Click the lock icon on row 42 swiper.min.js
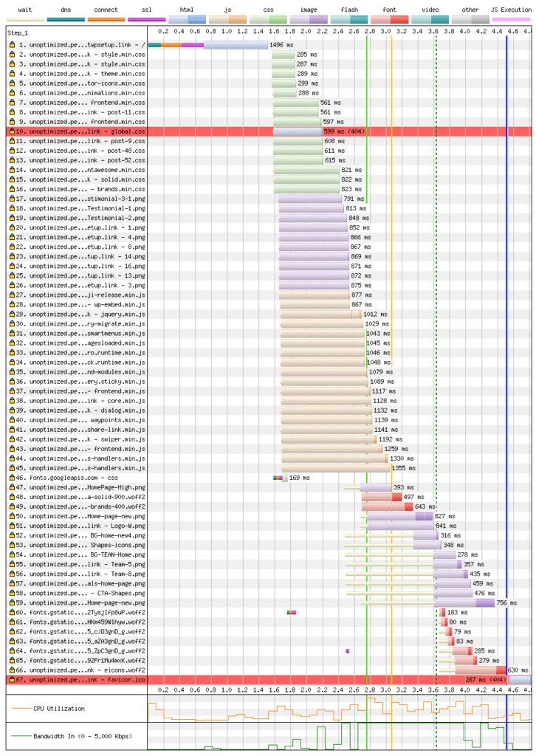This screenshot has width=536, height=756. coord(12,439)
